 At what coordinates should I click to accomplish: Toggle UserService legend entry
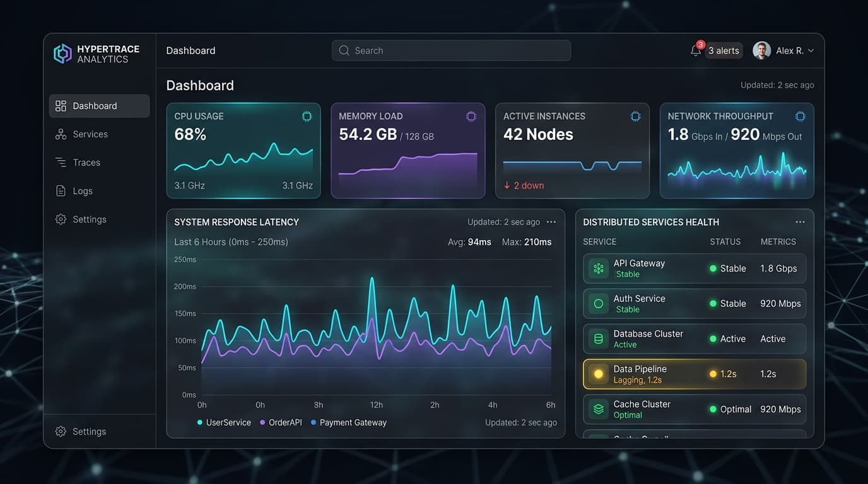[x=224, y=422]
